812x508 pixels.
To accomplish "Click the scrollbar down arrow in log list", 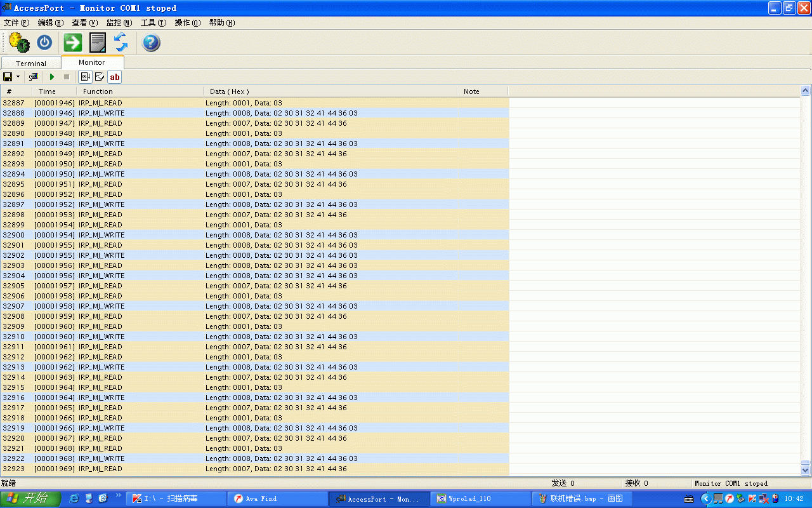I will 806,470.
